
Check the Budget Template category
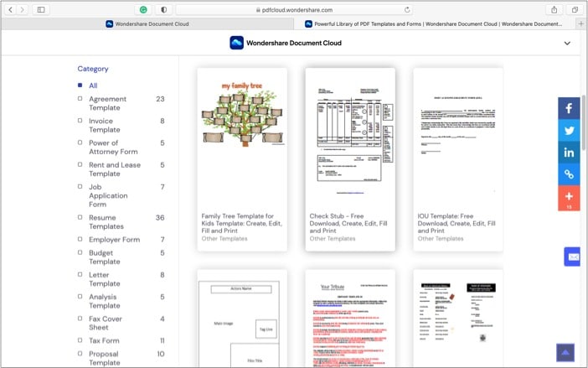[80, 252]
